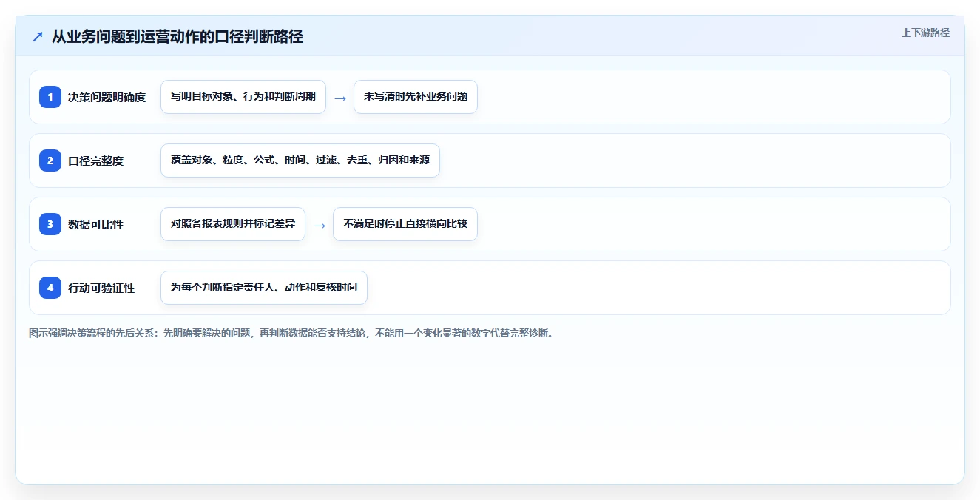Click the 未写清时先补业务问题 box
Screen dimensions: 980x500
(416, 97)
